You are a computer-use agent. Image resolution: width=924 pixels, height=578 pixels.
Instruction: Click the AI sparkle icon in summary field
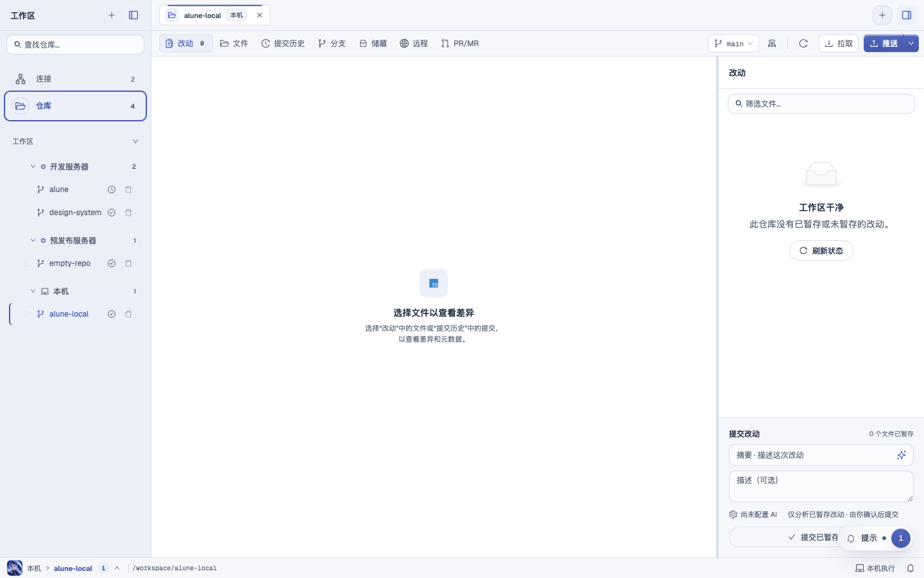click(x=902, y=455)
